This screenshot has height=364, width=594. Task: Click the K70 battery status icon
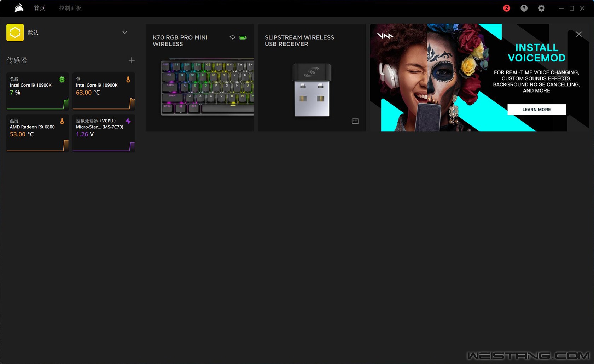click(243, 37)
